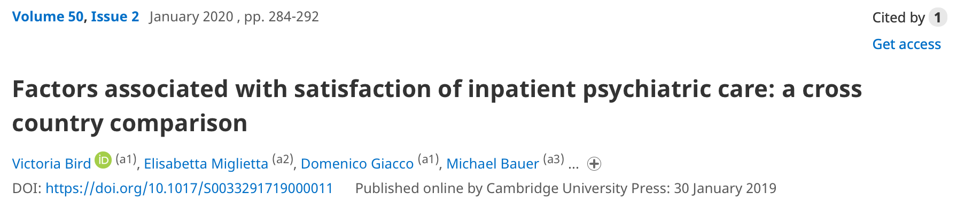Open Victoria Bird's ORCID profile icon

[103, 160]
